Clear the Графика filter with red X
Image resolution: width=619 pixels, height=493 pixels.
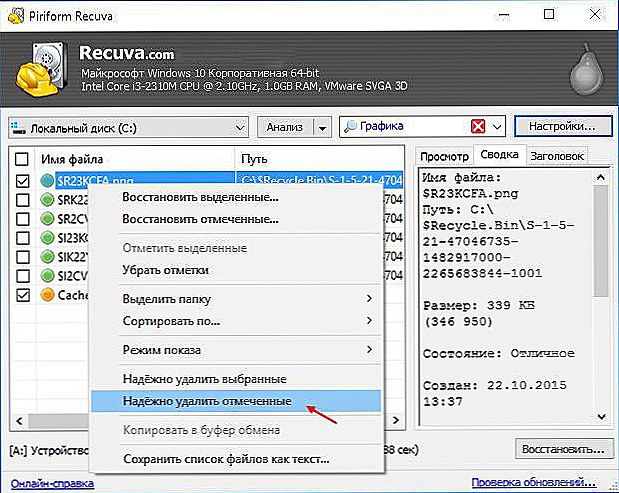pyautogui.click(x=478, y=127)
